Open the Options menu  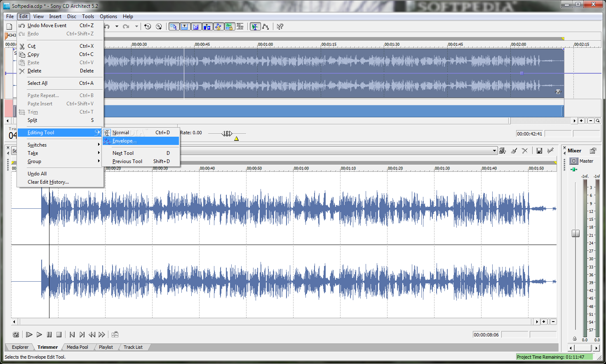pyautogui.click(x=108, y=16)
